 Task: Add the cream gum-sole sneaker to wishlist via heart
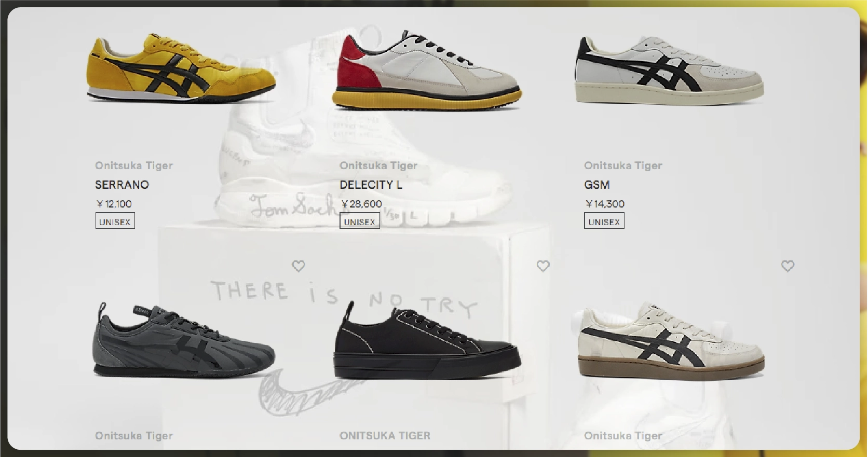[788, 266]
